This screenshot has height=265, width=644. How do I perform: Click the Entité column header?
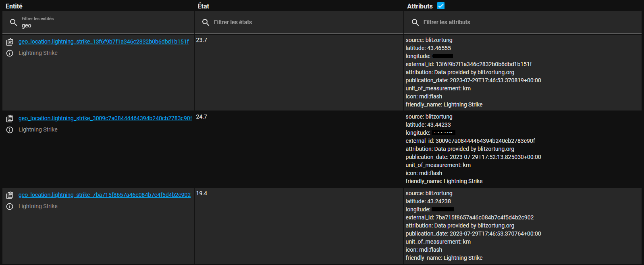(14, 6)
